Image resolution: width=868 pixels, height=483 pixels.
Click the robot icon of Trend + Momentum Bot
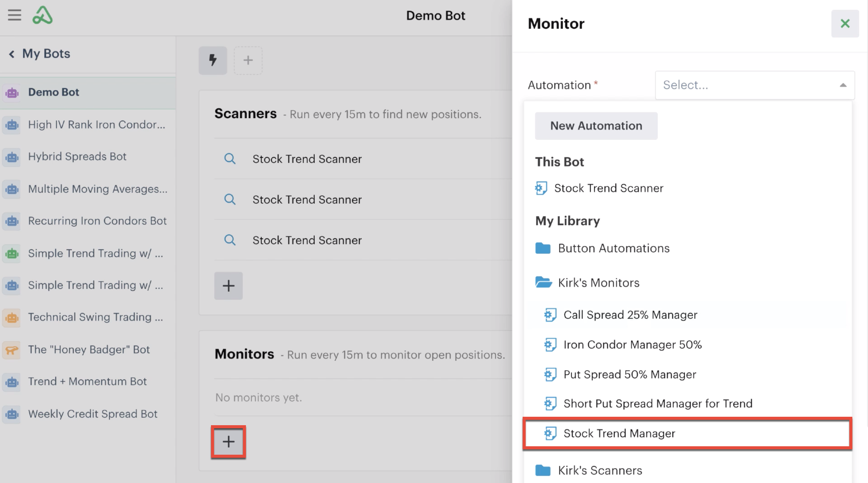12,382
